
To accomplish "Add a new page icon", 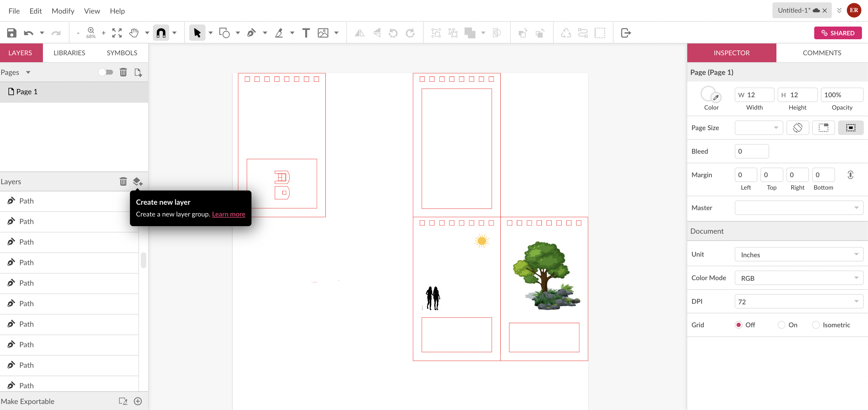I will click(x=138, y=72).
